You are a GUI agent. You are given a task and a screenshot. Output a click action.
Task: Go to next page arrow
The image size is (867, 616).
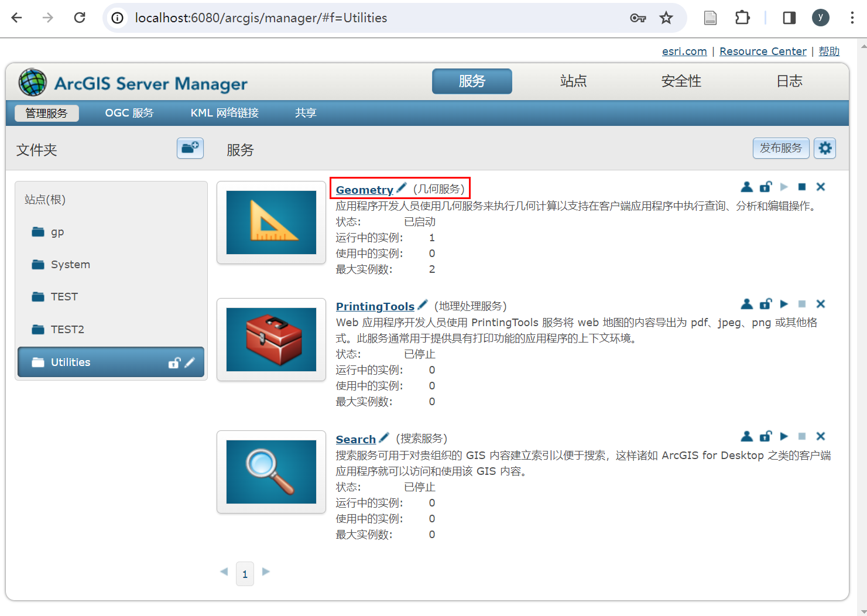coord(266,571)
